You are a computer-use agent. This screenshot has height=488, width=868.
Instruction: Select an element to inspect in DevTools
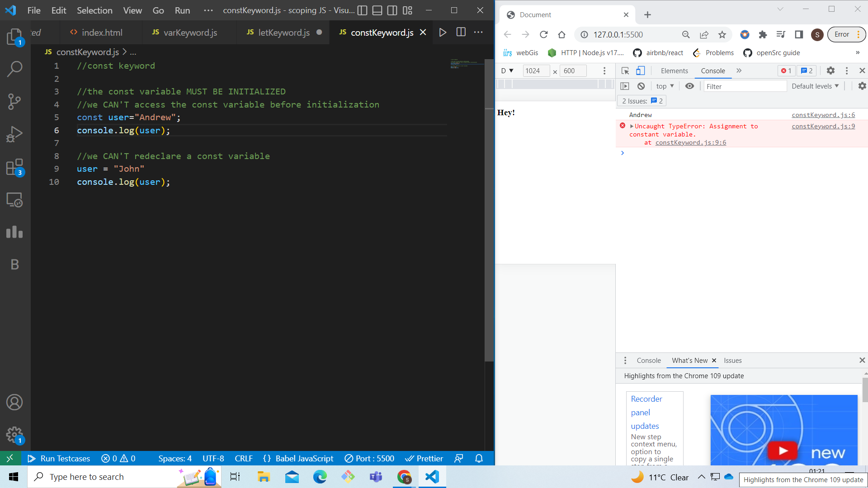point(625,70)
